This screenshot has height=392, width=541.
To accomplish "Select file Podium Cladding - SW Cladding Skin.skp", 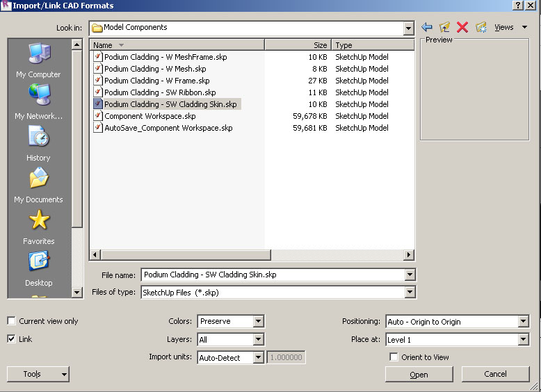I will coord(170,104).
